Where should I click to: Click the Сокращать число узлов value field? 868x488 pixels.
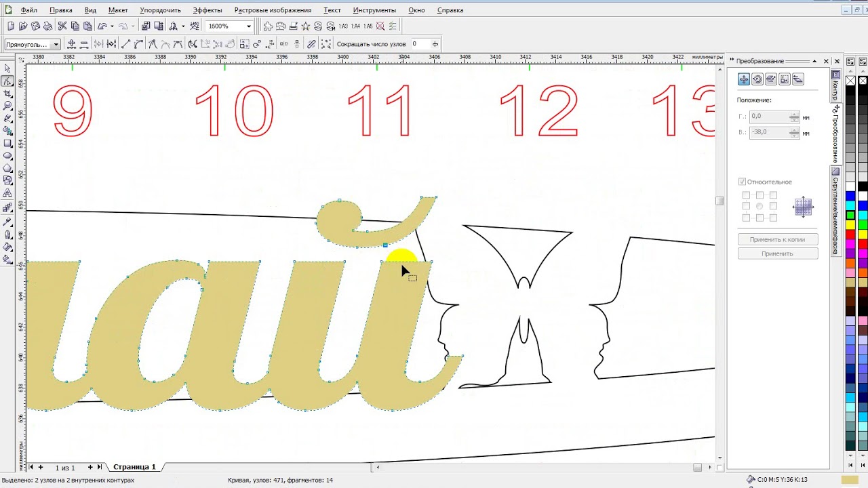click(419, 44)
